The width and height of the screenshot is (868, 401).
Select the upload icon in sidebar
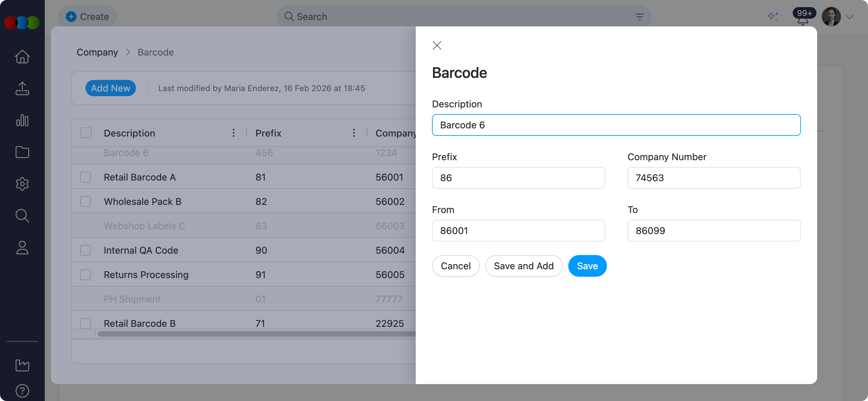22,89
